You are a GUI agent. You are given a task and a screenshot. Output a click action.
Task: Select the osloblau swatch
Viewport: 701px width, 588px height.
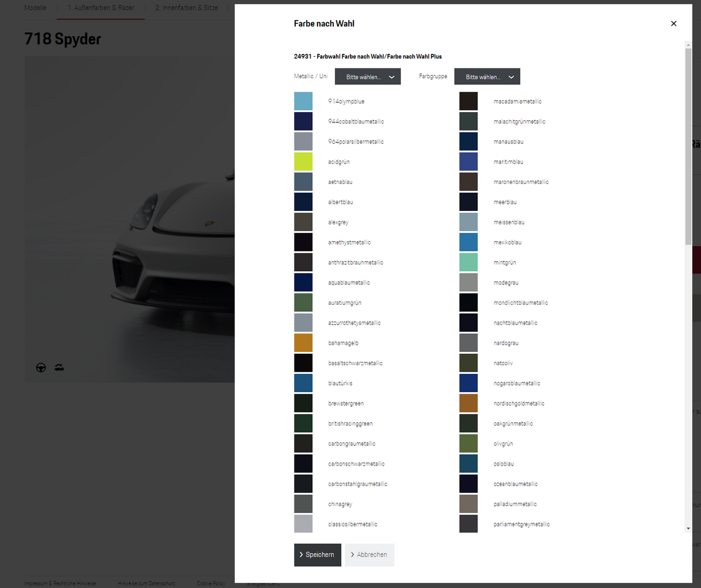point(469,463)
